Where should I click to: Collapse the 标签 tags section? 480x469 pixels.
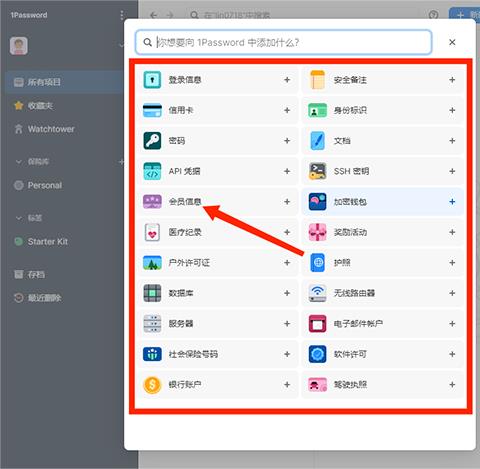[x=19, y=218]
